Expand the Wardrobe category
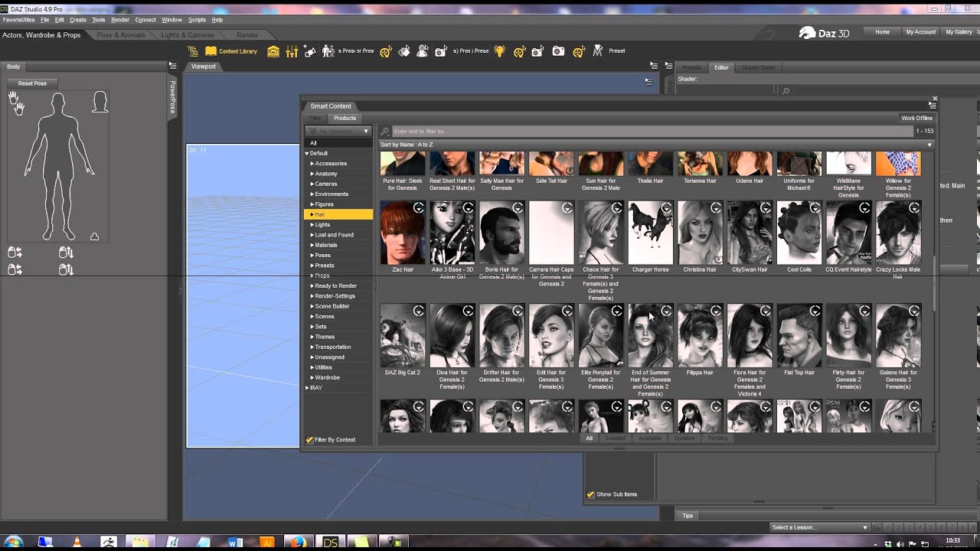Screen dimensions: 980x551 [312, 378]
